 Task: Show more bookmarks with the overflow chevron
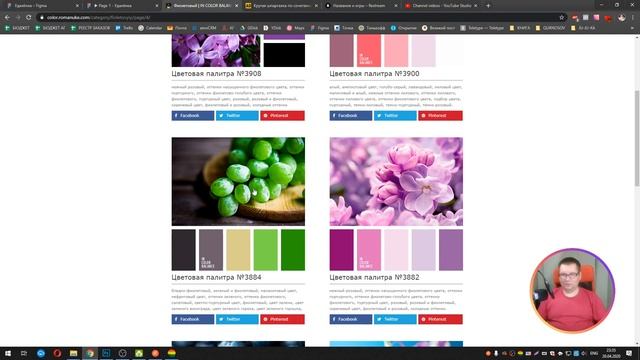coord(633,28)
